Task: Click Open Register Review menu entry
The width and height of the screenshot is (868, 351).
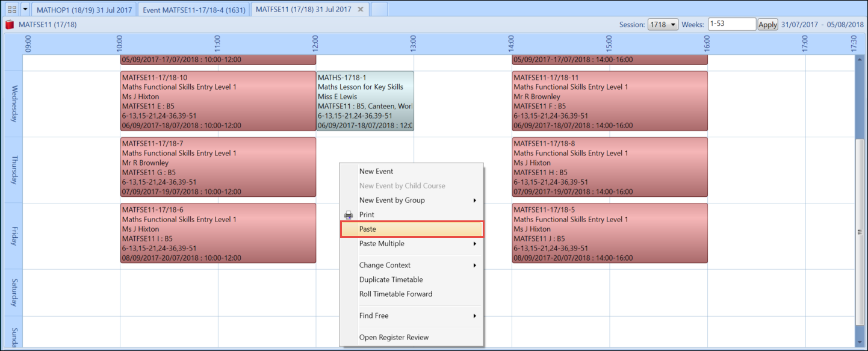Action: tap(394, 338)
